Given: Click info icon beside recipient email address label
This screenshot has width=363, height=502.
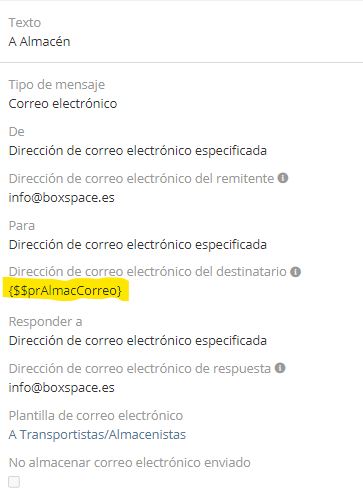Looking at the screenshot, I should pos(295,272).
